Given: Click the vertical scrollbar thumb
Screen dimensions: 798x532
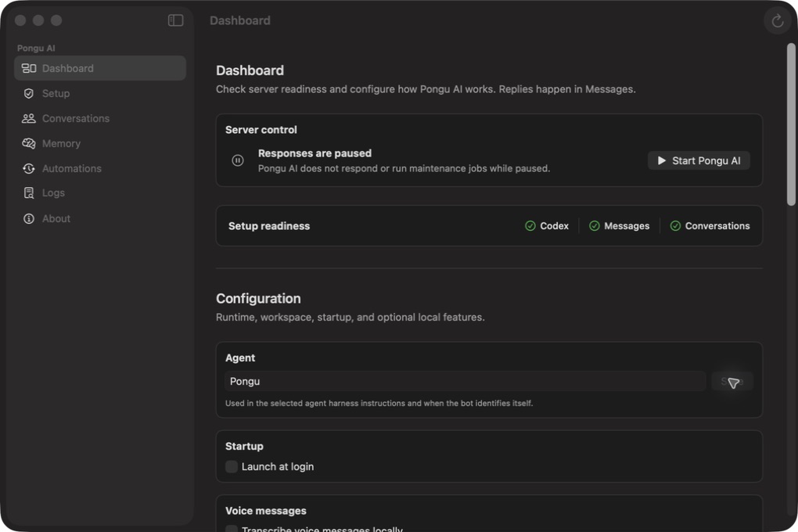Looking at the screenshot, I should click(791, 124).
